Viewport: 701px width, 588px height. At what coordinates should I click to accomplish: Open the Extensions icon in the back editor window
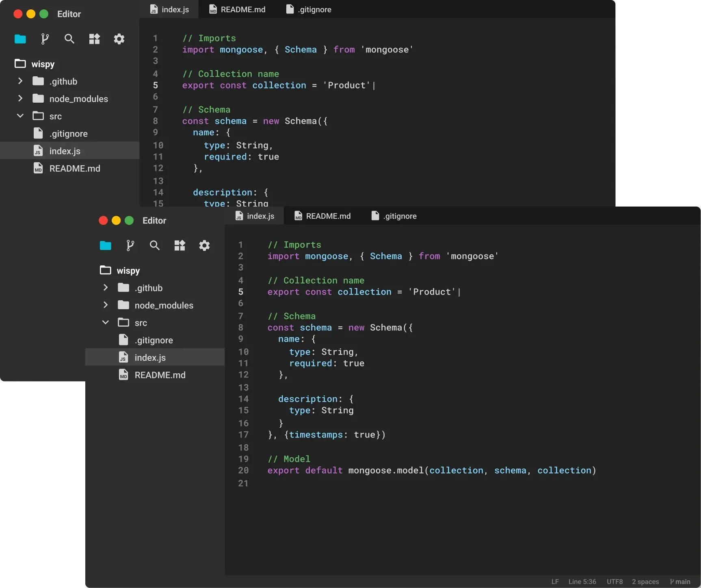pos(94,39)
